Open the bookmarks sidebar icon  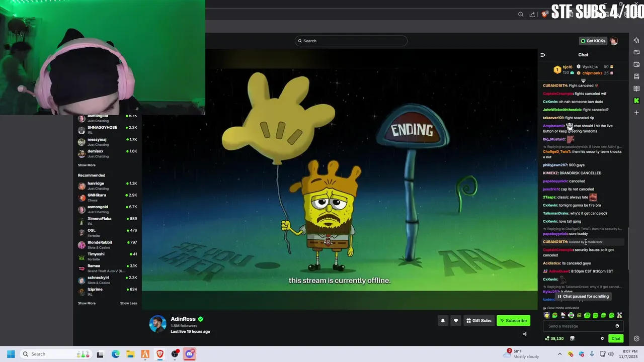(x=636, y=76)
